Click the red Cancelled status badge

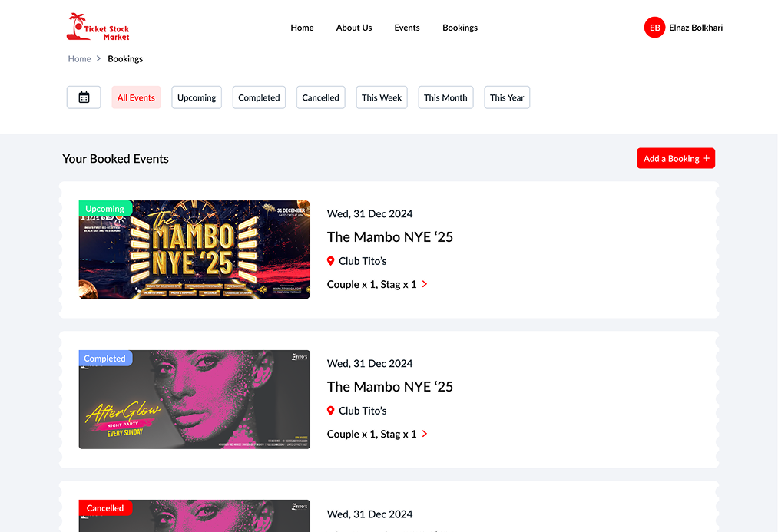tap(105, 507)
